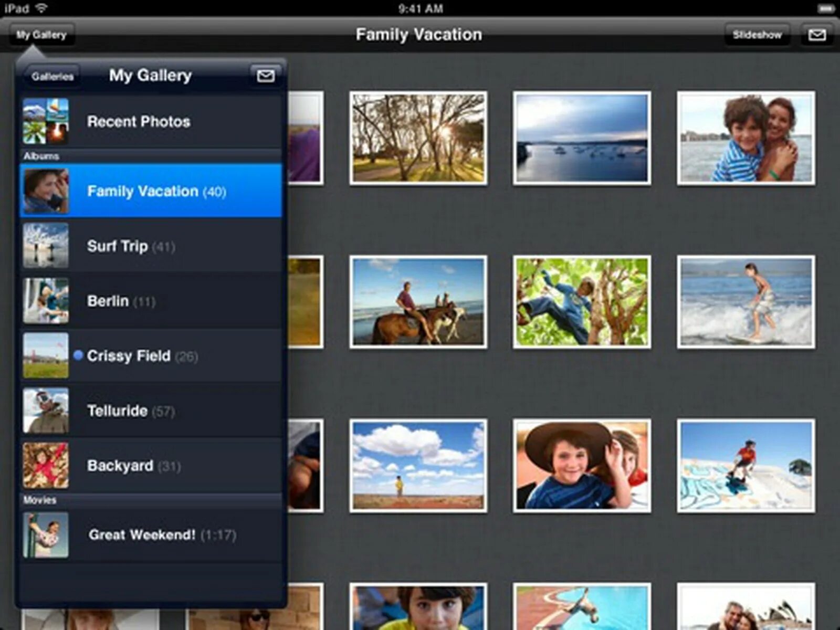The image size is (840, 630).
Task: Go back to Galleries
Action: [51, 77]
